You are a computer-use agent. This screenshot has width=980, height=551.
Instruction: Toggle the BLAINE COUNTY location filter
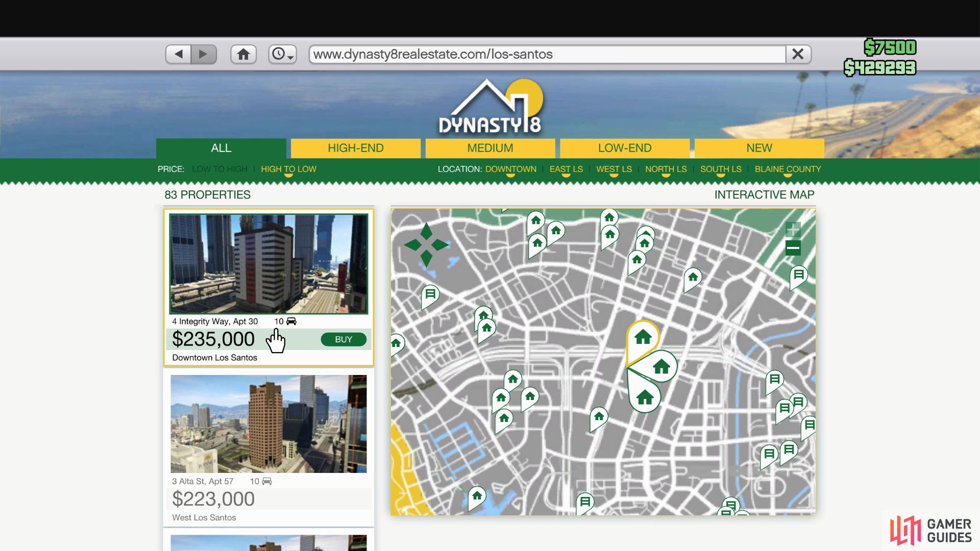pyautogui.click(x=788, y=169)
